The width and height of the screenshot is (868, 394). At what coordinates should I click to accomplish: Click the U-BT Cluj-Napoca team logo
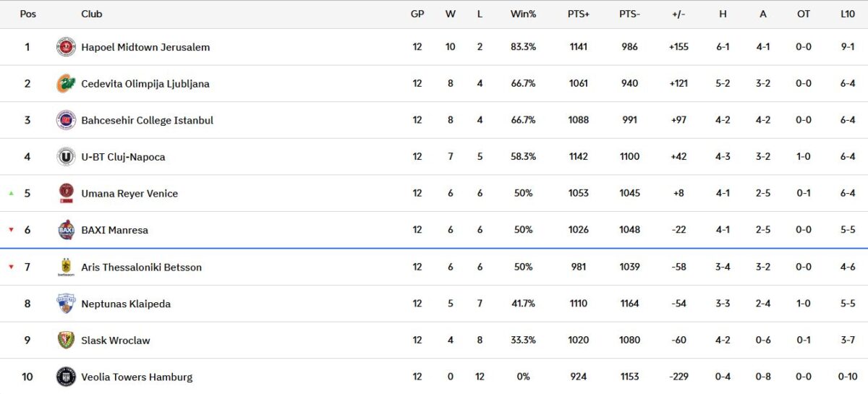coord(66,157)
